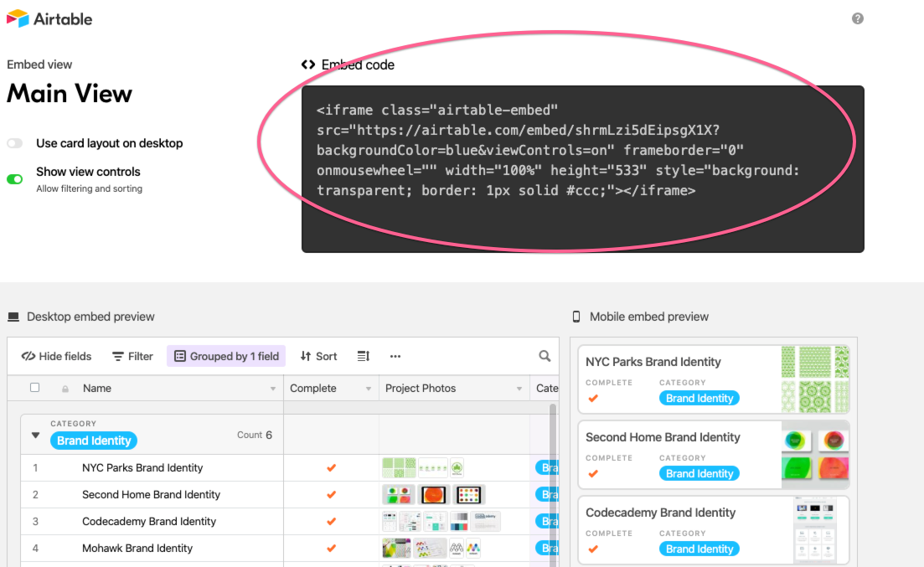
Task: Click the Main View title
Action: 69,93
